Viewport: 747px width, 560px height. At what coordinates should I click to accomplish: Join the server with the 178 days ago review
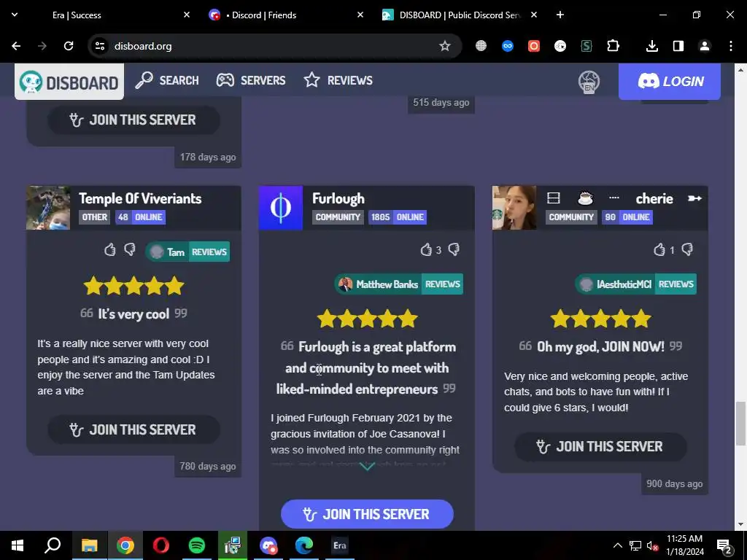click(x=134, y=120)
